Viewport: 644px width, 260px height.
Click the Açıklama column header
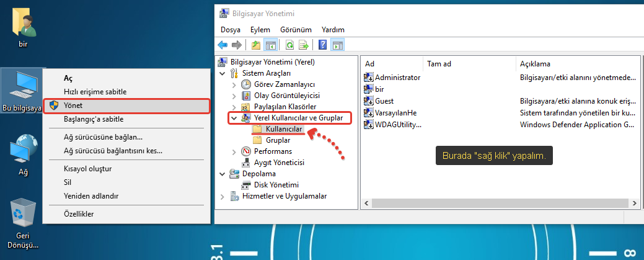535,64
